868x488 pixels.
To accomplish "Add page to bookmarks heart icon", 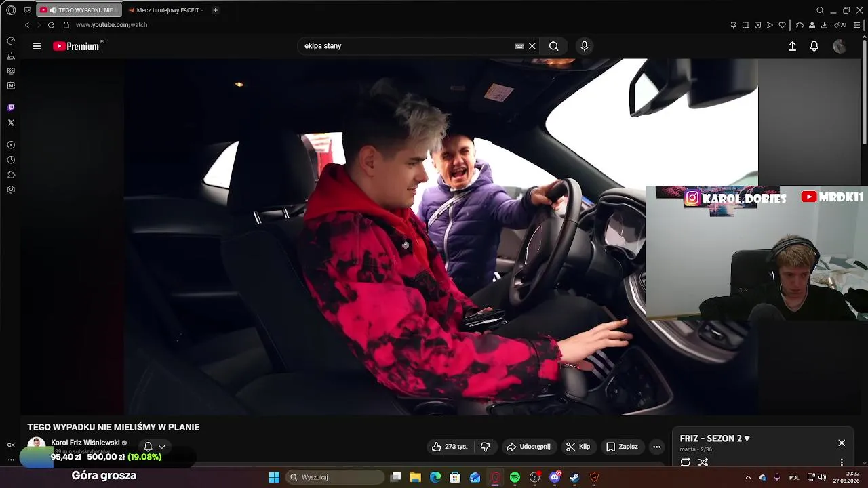I will pos(782,25).
